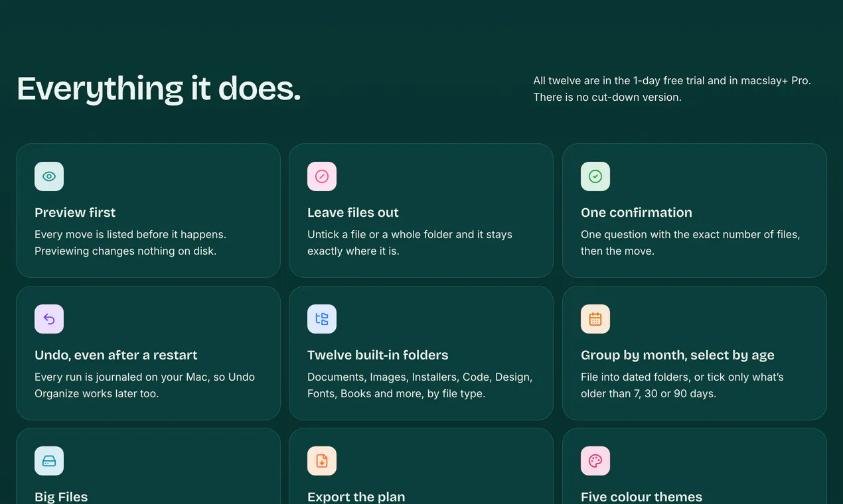The image size is (843, 504).
Task: Click the Group by month, select by age title
Action: (678, 355)
